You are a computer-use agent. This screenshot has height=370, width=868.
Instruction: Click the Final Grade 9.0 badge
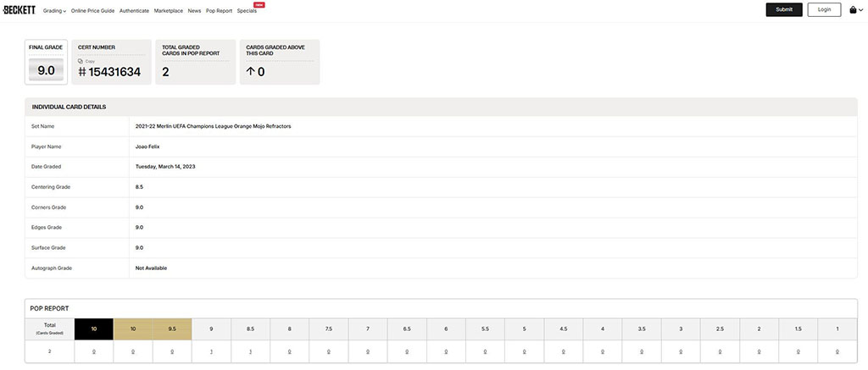point(46,71)
